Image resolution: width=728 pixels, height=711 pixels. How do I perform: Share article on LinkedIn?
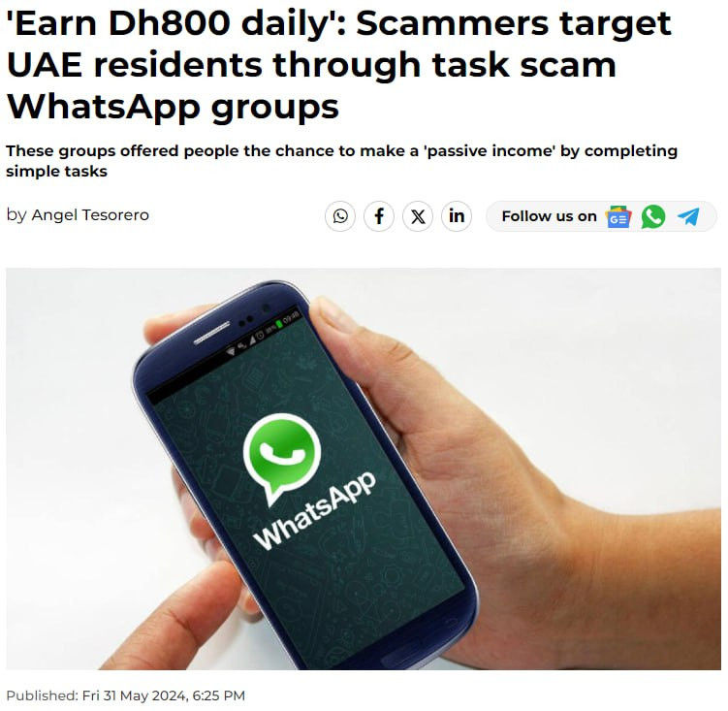(457, 216)
